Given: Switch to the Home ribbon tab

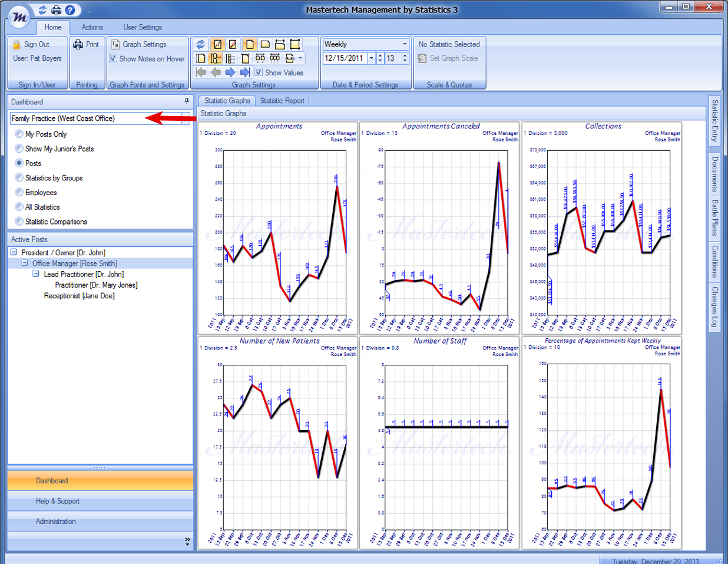Looking at the screenshot, I should coord(53,27).
